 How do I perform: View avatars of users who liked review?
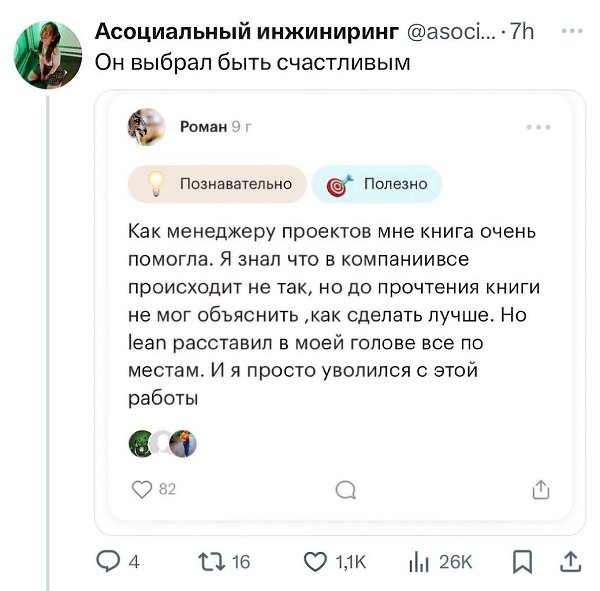(x=162, y=444)
